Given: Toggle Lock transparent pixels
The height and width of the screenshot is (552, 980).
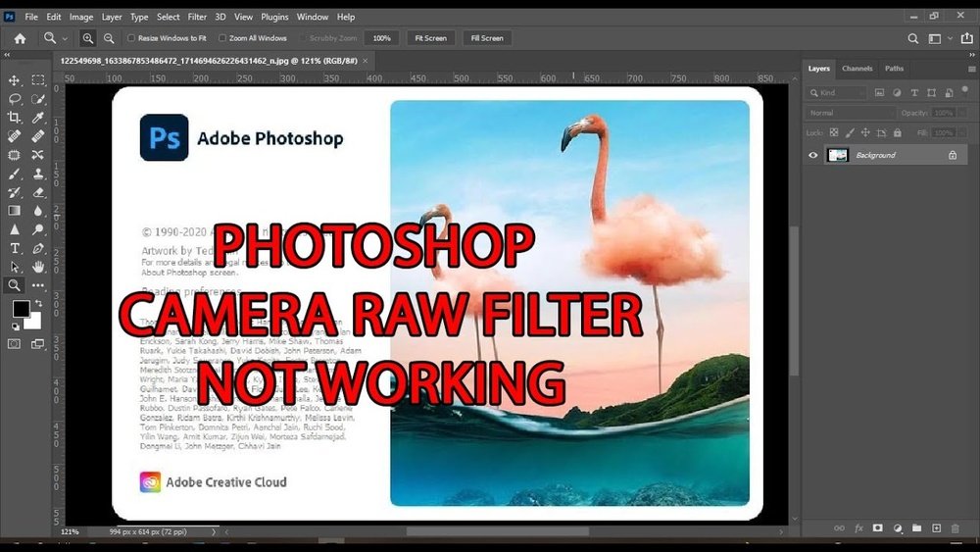Looking at the screenshot, I should (x=834, y=132).
